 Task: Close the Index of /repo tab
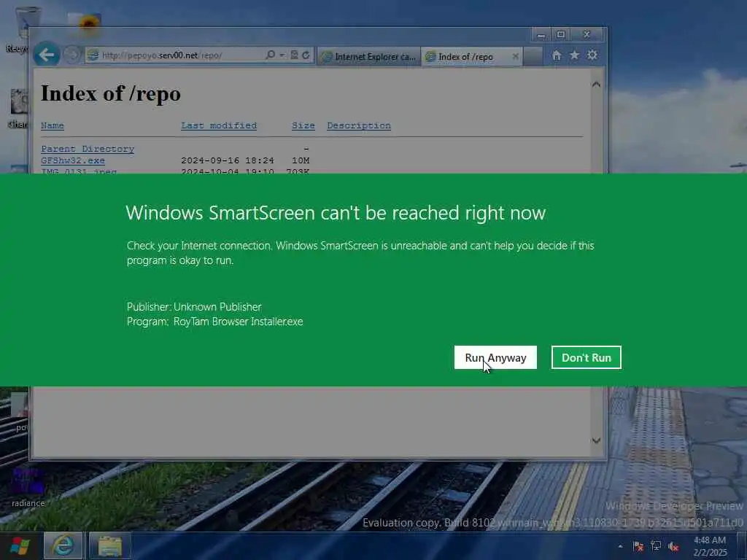click(516, 56)
